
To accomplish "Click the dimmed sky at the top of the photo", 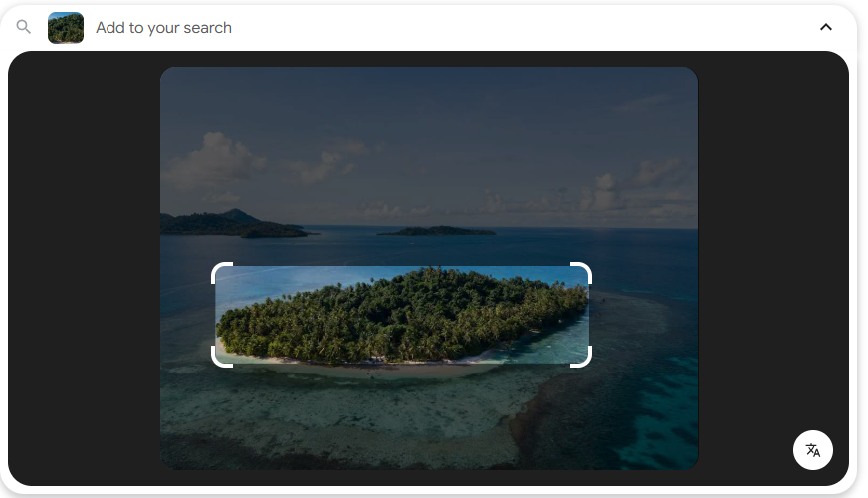I will click(428, 100).
